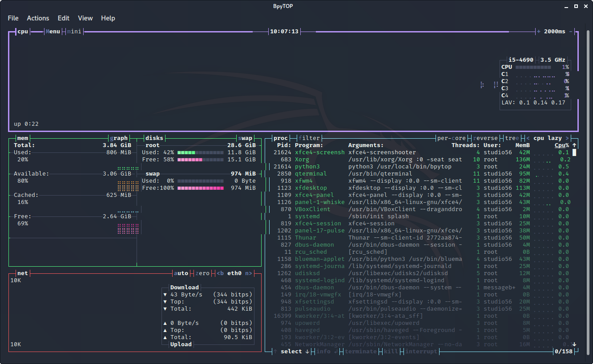Toggle tree view for processes
The height and width of the screenshot is (364, 593).
[512, 138]
